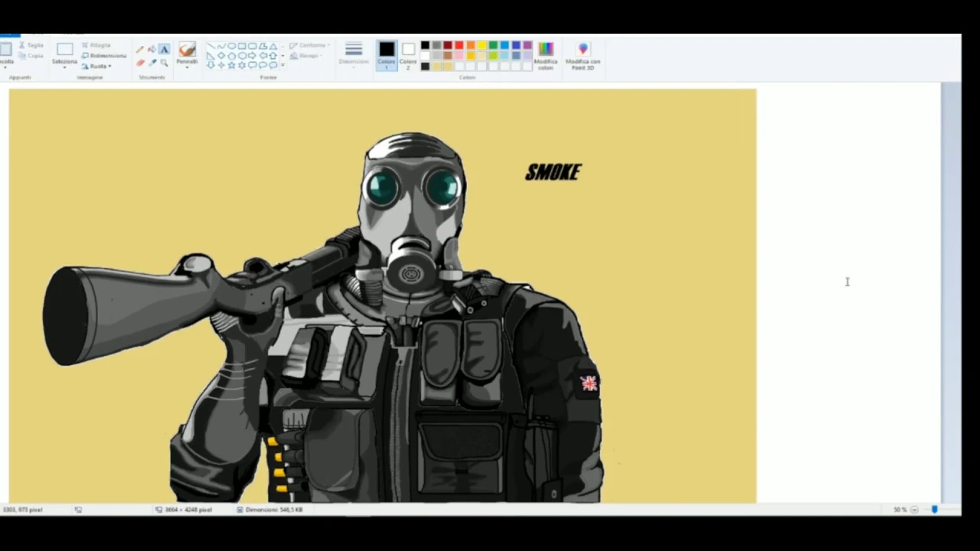
Task: Select the Magnifier tool
Action: [164, 63]
